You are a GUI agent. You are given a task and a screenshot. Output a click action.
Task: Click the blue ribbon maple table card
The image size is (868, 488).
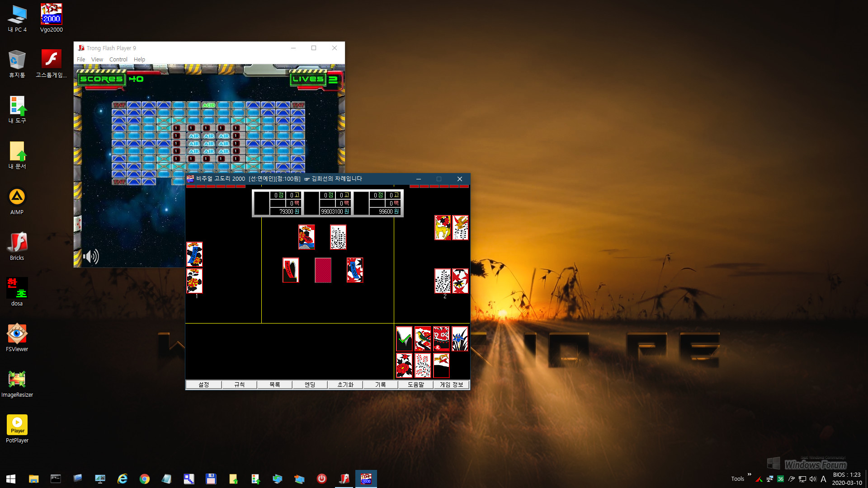click(355, 270)
